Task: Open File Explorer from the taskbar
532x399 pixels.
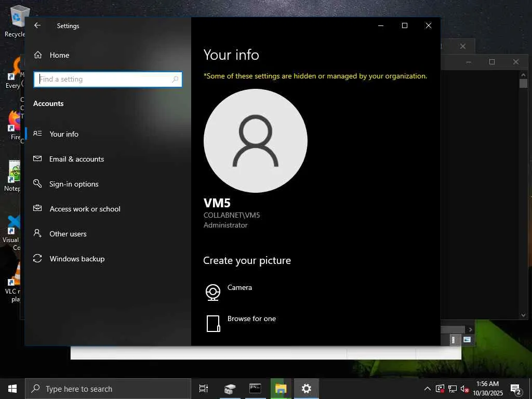Action: click(281, 389)
